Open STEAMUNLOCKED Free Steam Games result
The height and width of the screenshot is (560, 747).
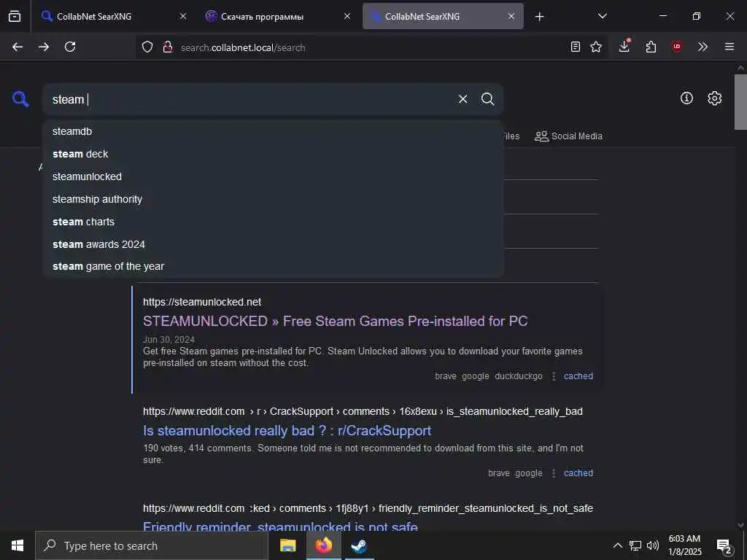click(x=336, y=322)
